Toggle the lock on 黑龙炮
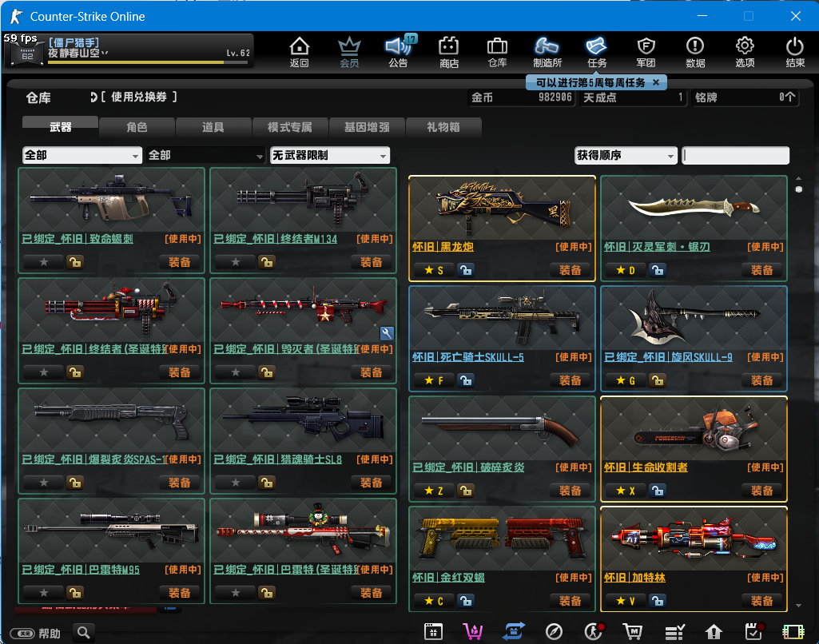The width and height of the screenshot is (819, 644). point(465,270)
